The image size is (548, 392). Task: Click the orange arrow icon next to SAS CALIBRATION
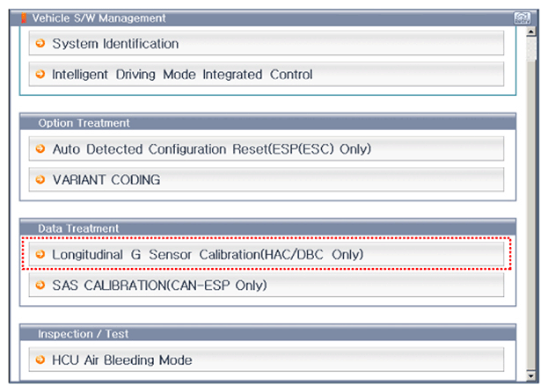pos(40,285)
